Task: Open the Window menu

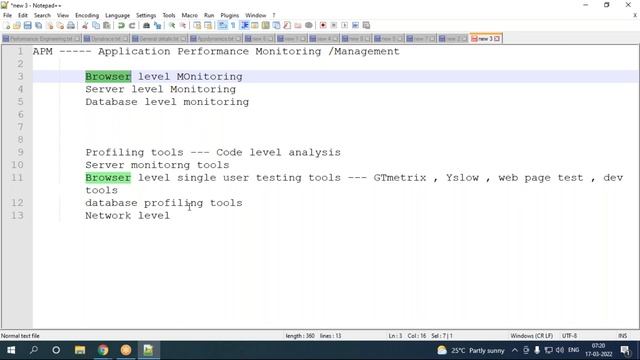Action: 256,15
